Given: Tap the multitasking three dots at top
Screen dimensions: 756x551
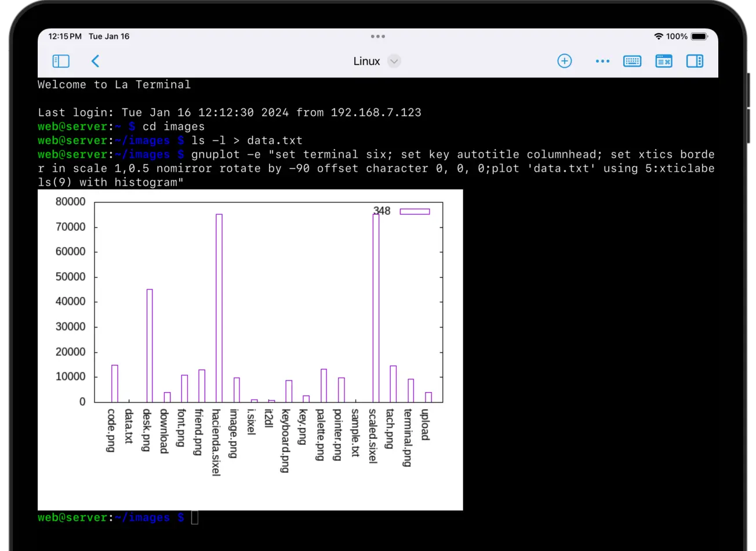Looking at the screenshot, I should pos(378,36).
